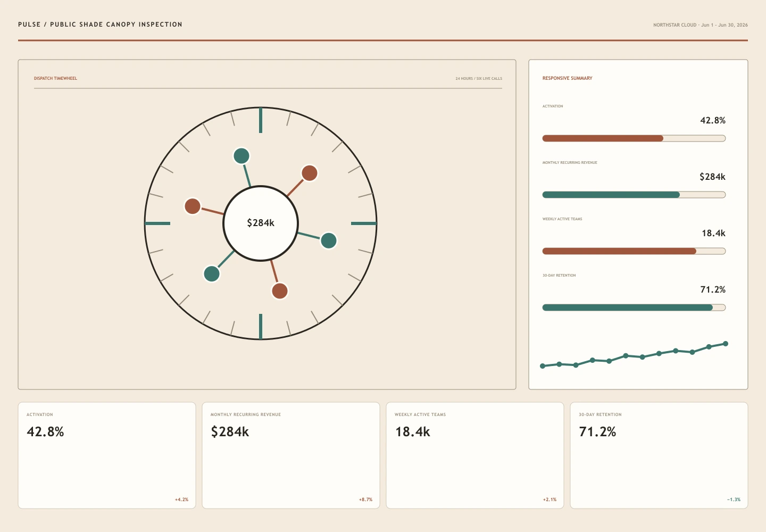
Task: Click the center $284k hub of the timewheel
Action: click(x=261, y=223)
